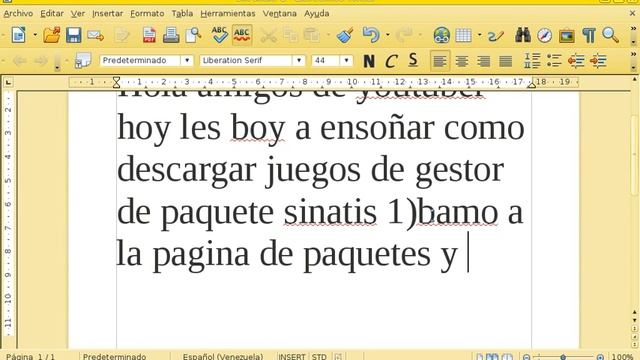Export directly as PDF
This screenshot has height=360, width=640.
click(x=149, y=35)
